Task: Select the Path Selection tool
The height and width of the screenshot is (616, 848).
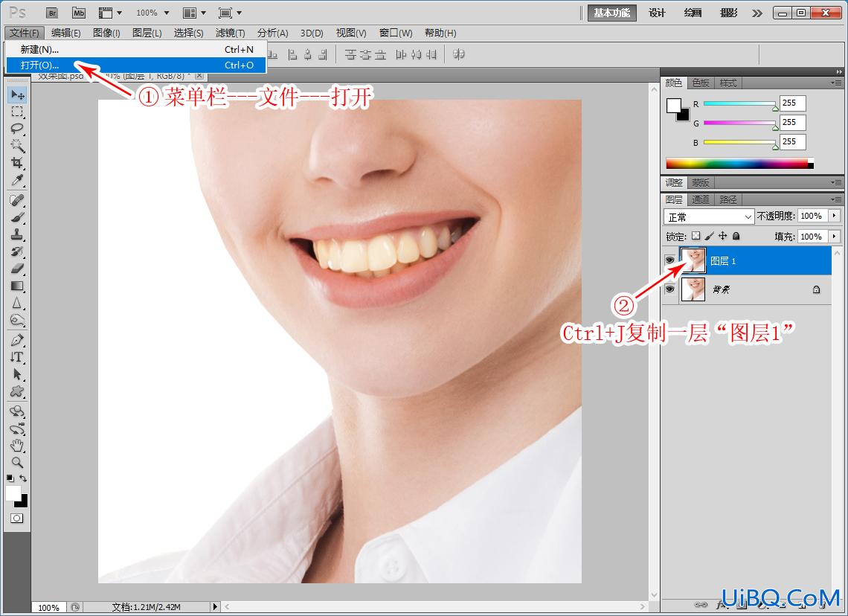Action: 17,374
